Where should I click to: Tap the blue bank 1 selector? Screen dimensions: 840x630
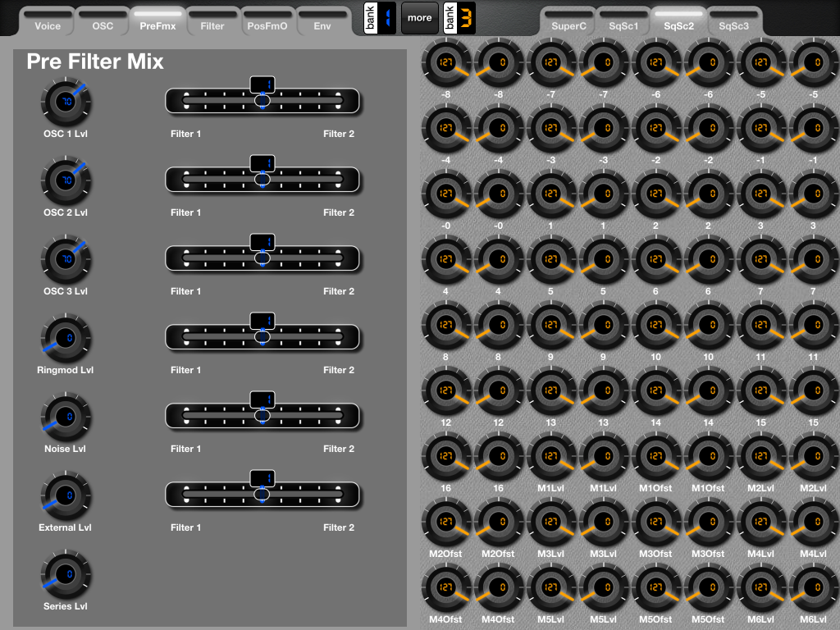pos(380,18)
